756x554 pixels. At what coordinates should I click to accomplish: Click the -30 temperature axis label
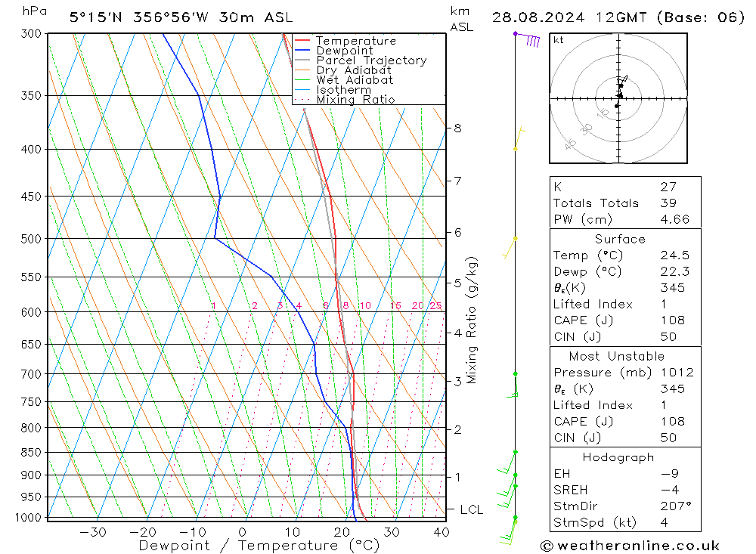(92, 532)
